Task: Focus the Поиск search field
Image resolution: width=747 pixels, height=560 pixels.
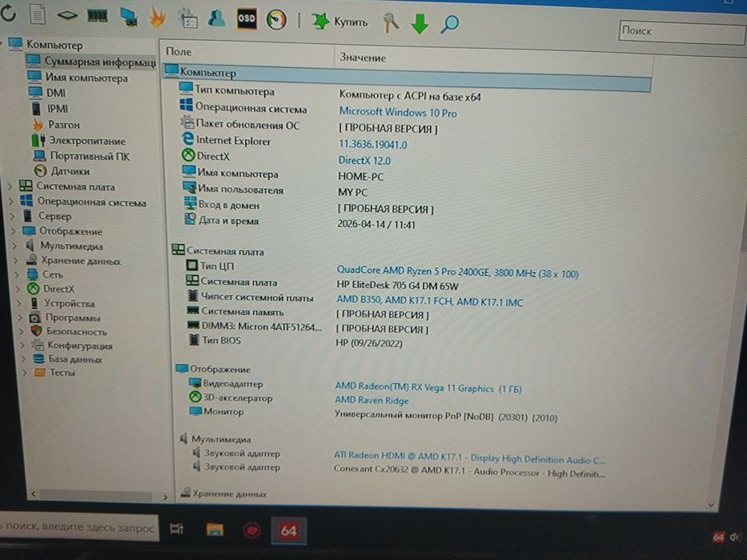Action: point(682,32)
